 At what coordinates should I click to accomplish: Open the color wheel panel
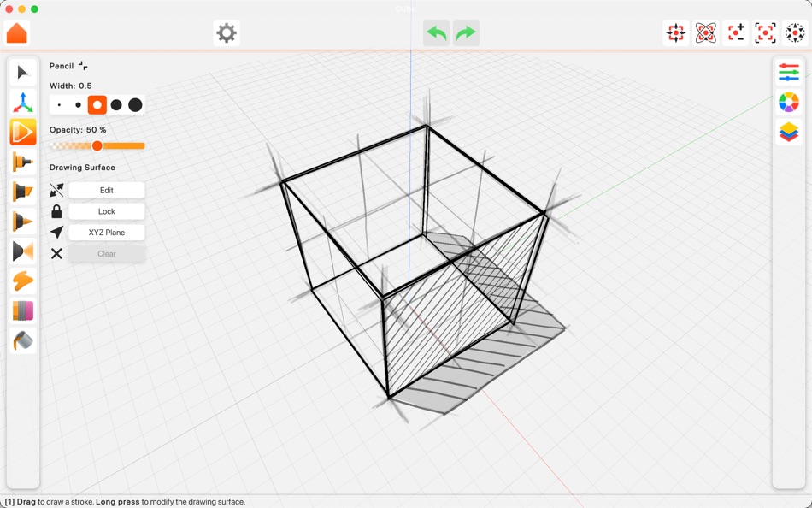tap(788, 102)
